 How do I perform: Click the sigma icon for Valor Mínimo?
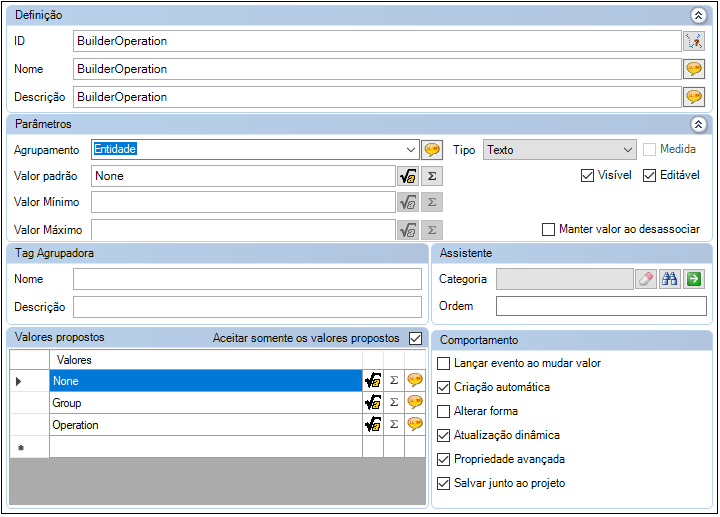(x=432, y=202)
